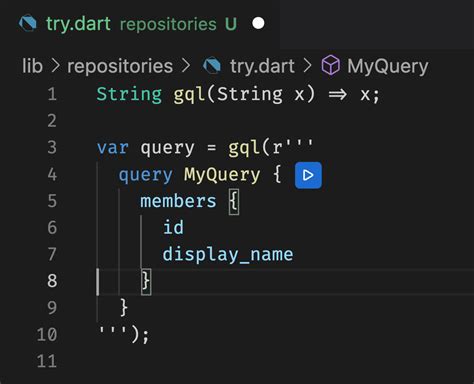Open the try.dart breadcrumb segment
Image resolution: width=474 pixels, height=384 pixels.
(262, 66)
